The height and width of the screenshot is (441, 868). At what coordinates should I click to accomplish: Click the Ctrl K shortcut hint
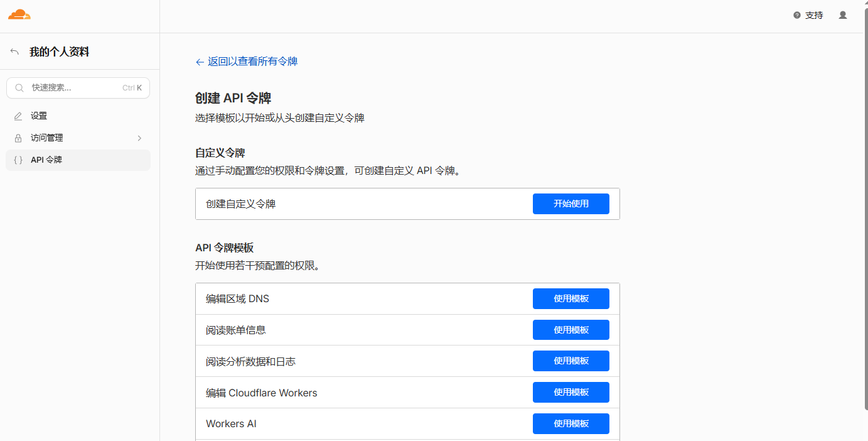click(x=132, y=88)
